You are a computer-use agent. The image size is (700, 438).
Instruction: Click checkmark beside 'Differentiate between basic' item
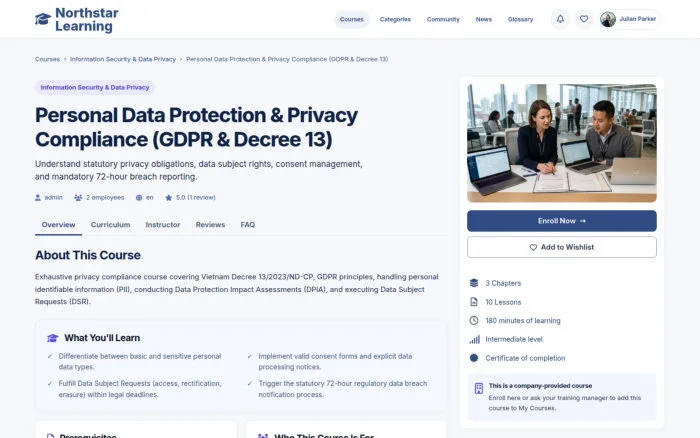pyautogui.click(x=50, y=356)
